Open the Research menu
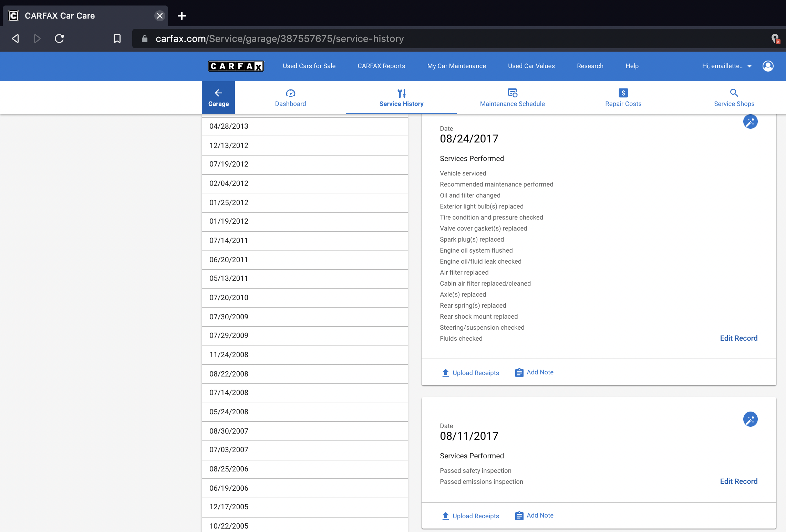Image resolution: width=786 pixels, height=532 pixels. click(590, 66)
